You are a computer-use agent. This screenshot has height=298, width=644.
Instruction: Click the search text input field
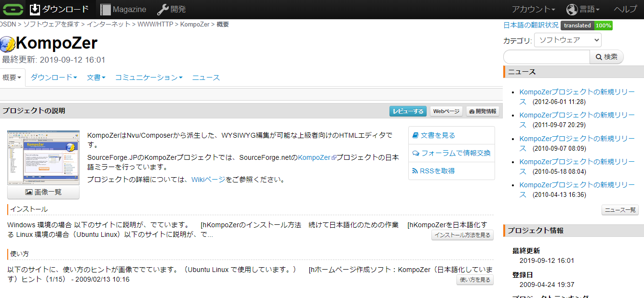[x=546, y=57]
